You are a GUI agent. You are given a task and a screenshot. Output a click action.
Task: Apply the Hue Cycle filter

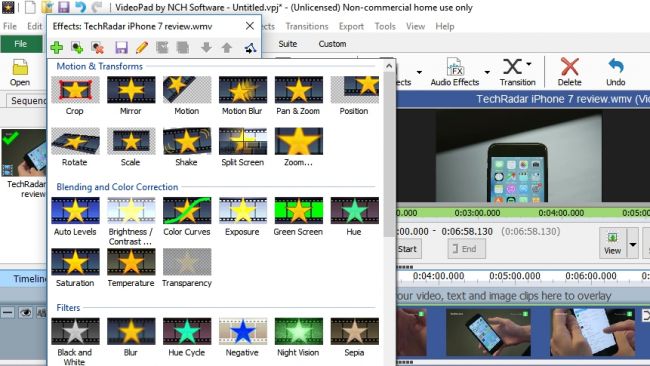click(x=187, y=337)
